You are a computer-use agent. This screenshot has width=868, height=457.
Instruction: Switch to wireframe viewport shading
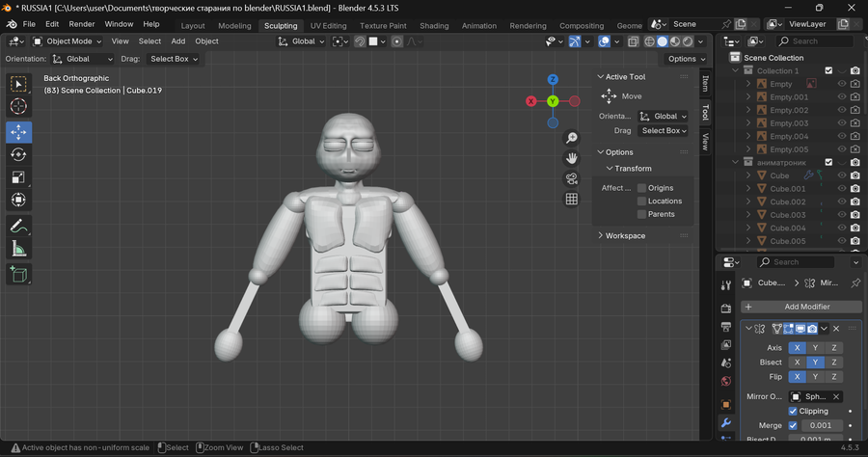(649, 41)
